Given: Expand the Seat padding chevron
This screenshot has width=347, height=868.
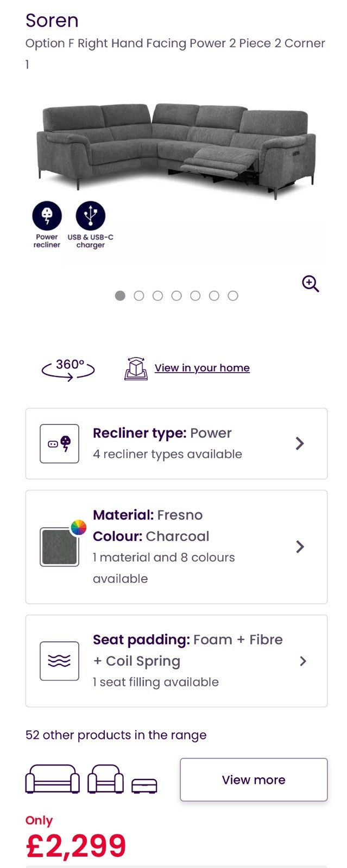Looking at the screenshot, I should pyautogui.click(x=302, y=661).
